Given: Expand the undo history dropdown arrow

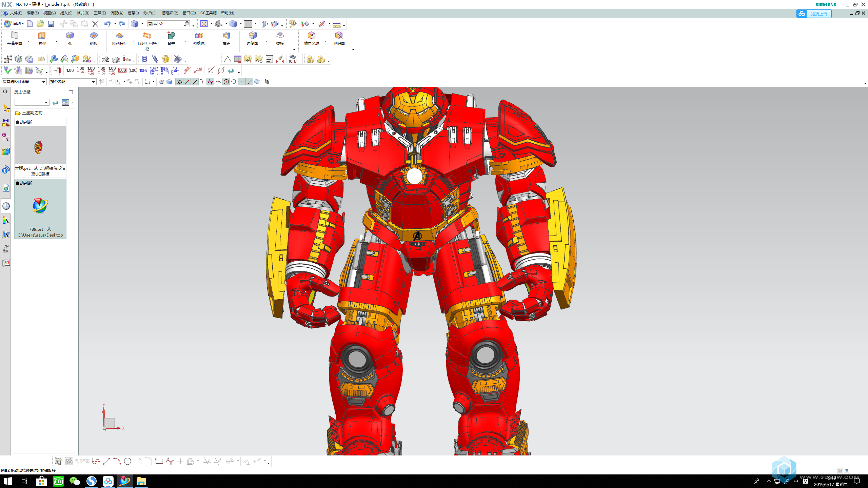Looking at the screenshot, I should point(115,24).
